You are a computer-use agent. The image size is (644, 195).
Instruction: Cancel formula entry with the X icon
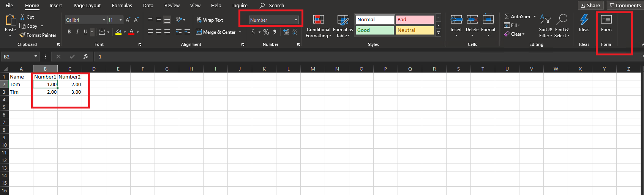pos(58,57)
